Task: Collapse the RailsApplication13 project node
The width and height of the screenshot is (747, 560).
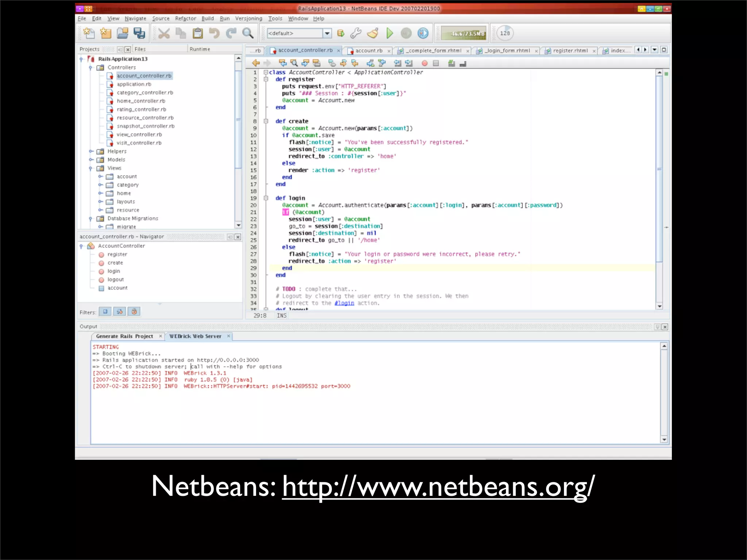Action: [81, 59]
